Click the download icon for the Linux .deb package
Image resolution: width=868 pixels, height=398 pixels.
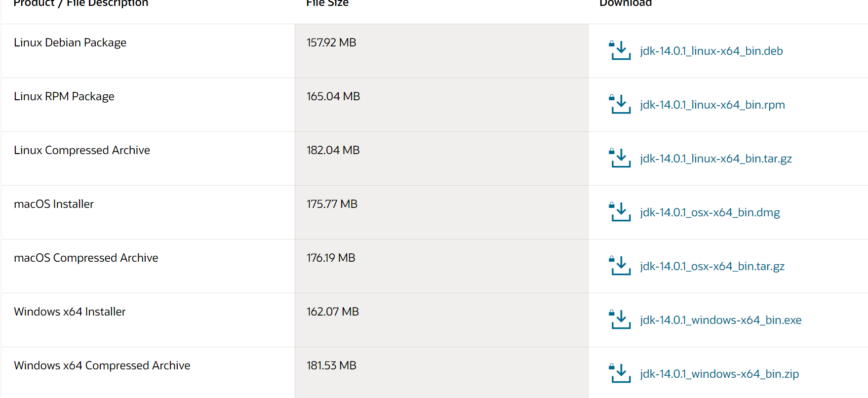pyautogui.click(x=620, y=51)
